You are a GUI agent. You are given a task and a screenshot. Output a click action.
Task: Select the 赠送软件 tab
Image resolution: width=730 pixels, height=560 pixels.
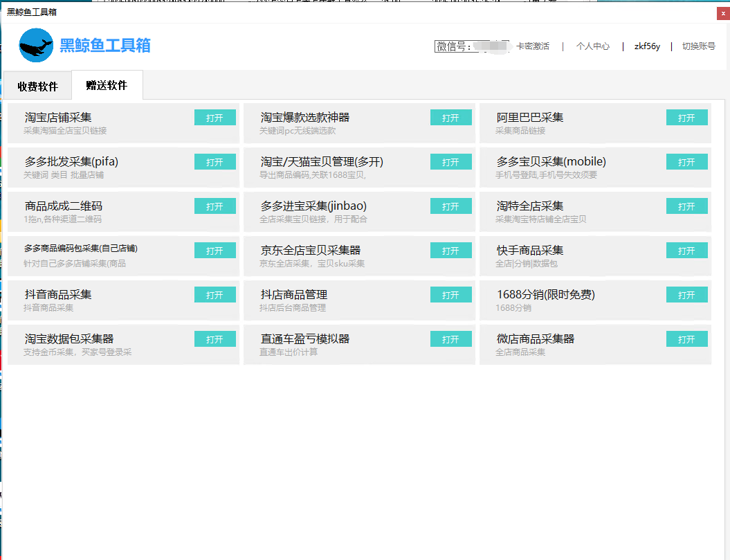(x=107, y=86)
